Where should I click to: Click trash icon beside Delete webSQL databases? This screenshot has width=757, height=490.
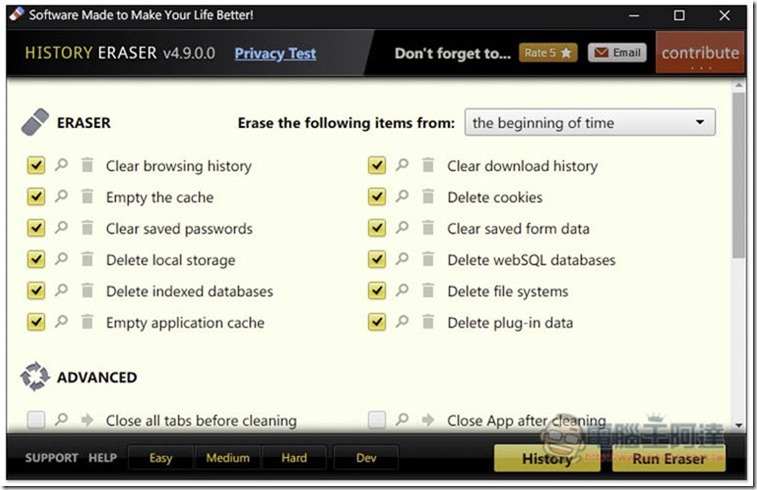click(x=428, y=259)
